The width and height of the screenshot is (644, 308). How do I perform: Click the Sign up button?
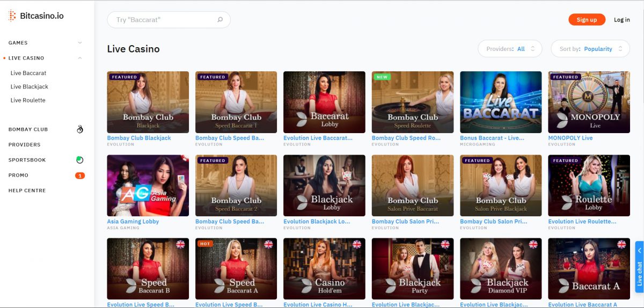click(587, 20)
